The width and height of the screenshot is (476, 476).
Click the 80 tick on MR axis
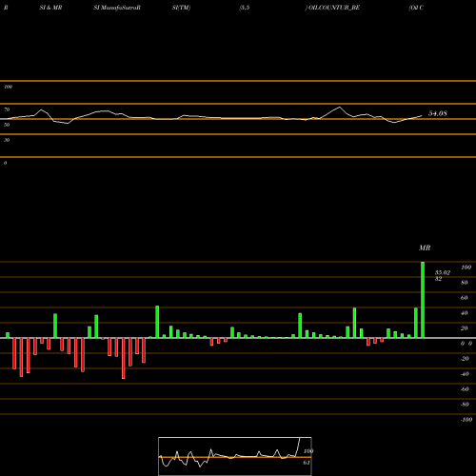point(465,283)
